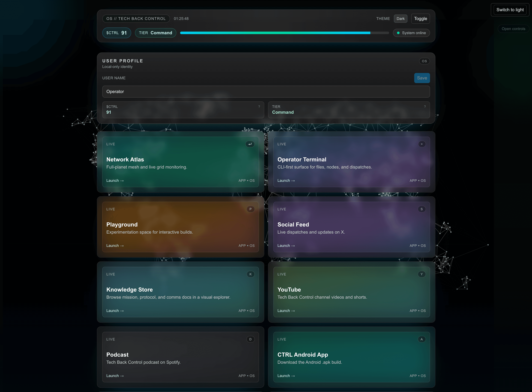Click the Network Atlas card title
The width and height of the screenshot is (532, 392).
(125, 160)
